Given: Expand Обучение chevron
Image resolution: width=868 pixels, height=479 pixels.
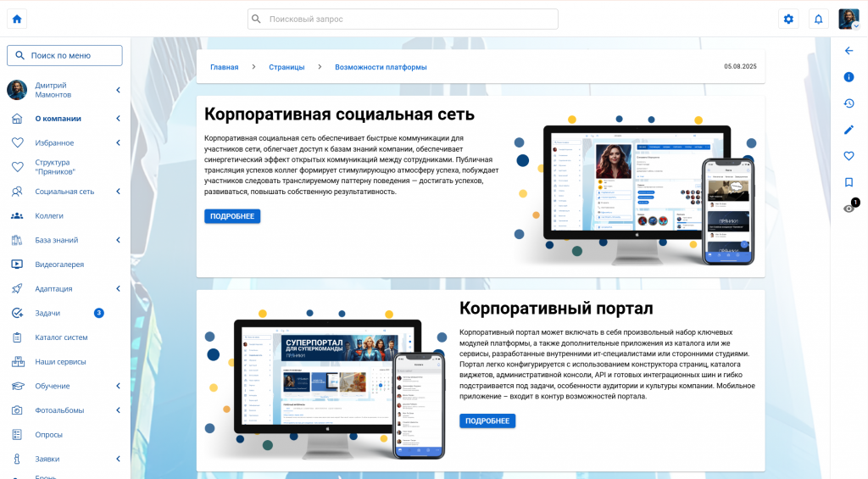Looking at the screenshot, I should (118, 386).
